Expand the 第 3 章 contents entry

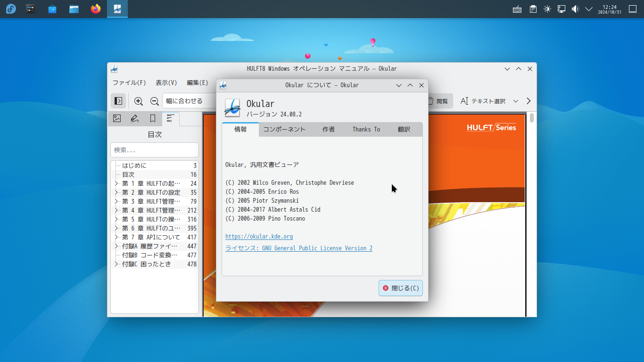[116, 201]
